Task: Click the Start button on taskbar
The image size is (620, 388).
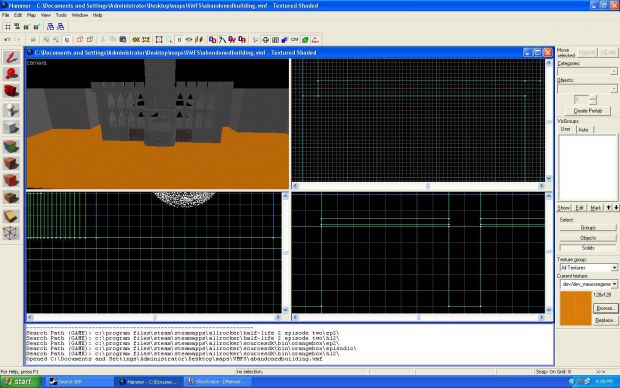Action: [21, 382]
